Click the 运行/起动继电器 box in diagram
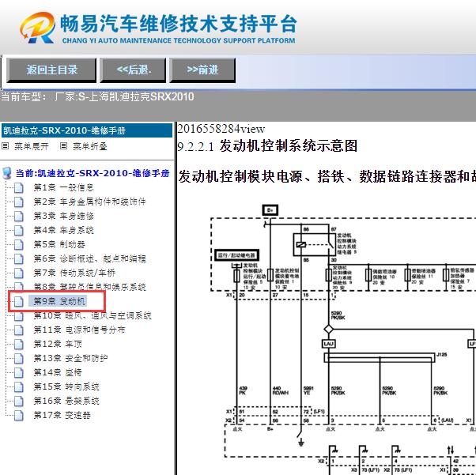This screenshot has width=476, height=475. [x=236, y=255]
